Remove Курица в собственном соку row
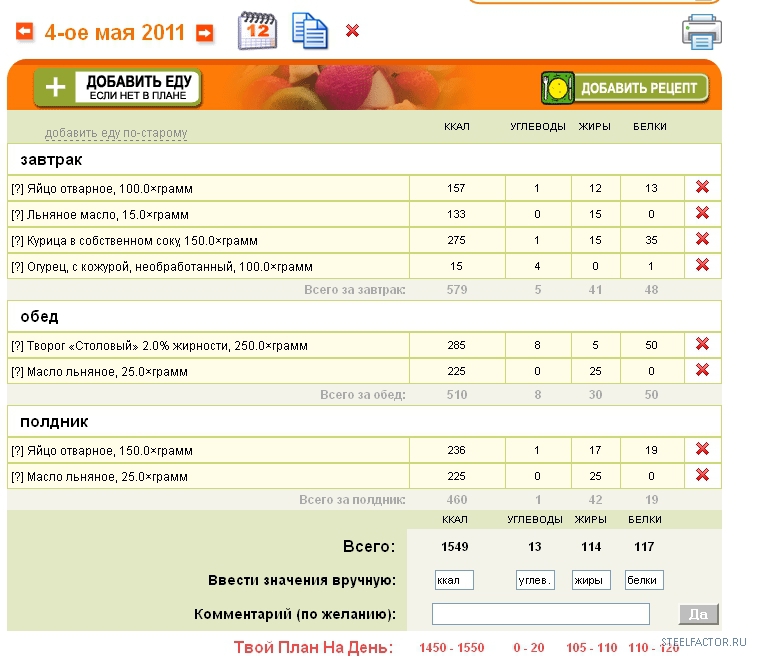This screenshot has height=657, width=757. click(702, 239)
